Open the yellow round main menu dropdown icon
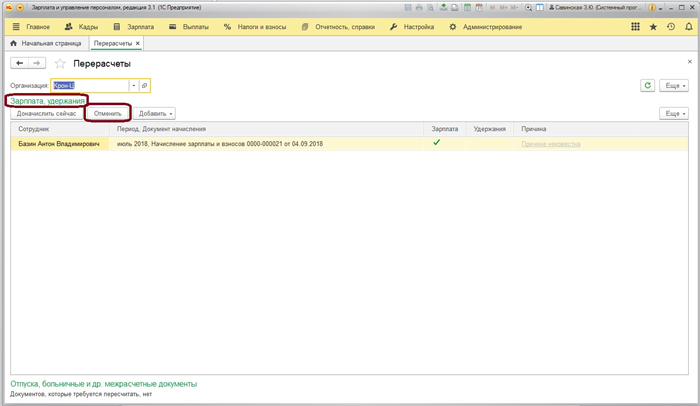The height and width of the screenshot is (406, 700). point(20,8)
